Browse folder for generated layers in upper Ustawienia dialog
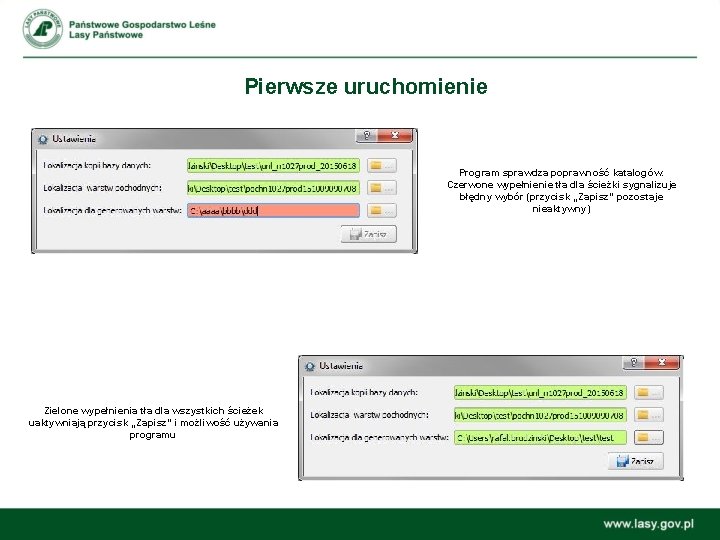Image resolution: width=720 pixels, height=540 pixels. click(382, 210)
